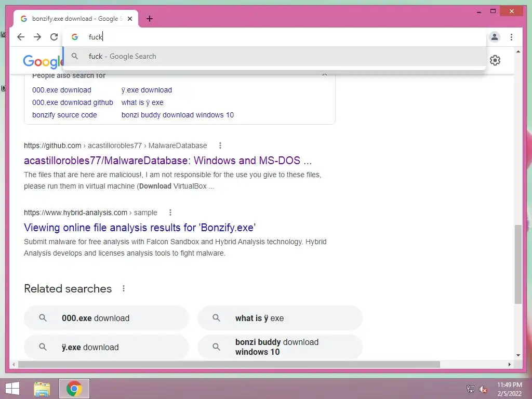
Task: Open File Explorer from the taskbar
Action: 42,389
